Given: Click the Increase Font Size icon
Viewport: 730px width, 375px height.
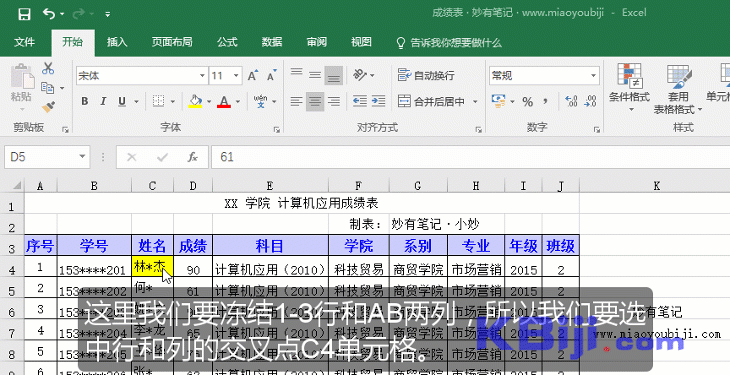Looking at the screenshot, I should tap(253, 75).
